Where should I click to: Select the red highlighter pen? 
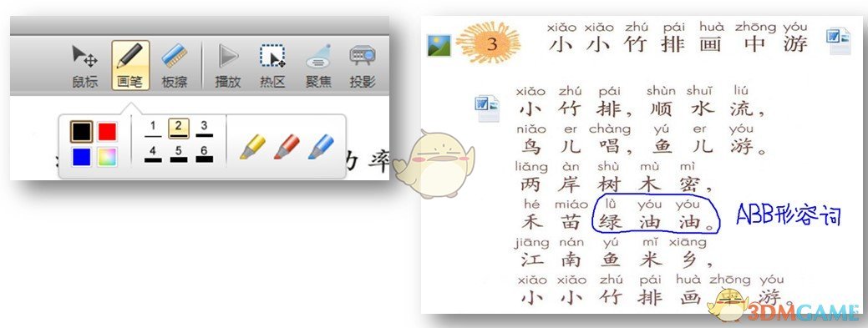[287, 147]
